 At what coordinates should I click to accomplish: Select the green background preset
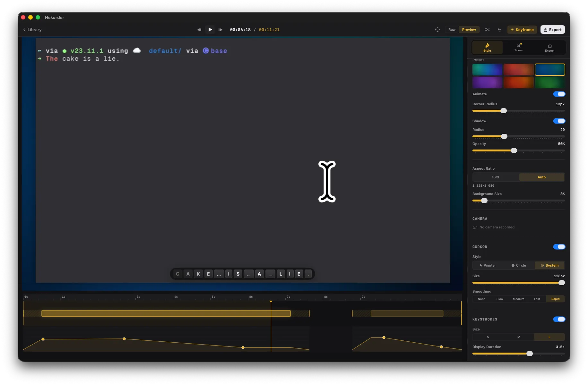[x=549, y=82]
